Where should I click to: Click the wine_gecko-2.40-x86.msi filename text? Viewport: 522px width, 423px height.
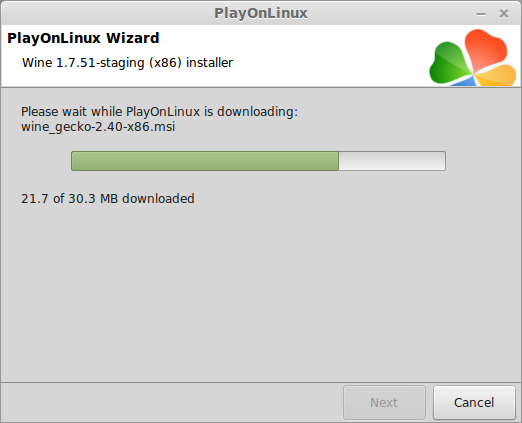(x=98, y=127)
